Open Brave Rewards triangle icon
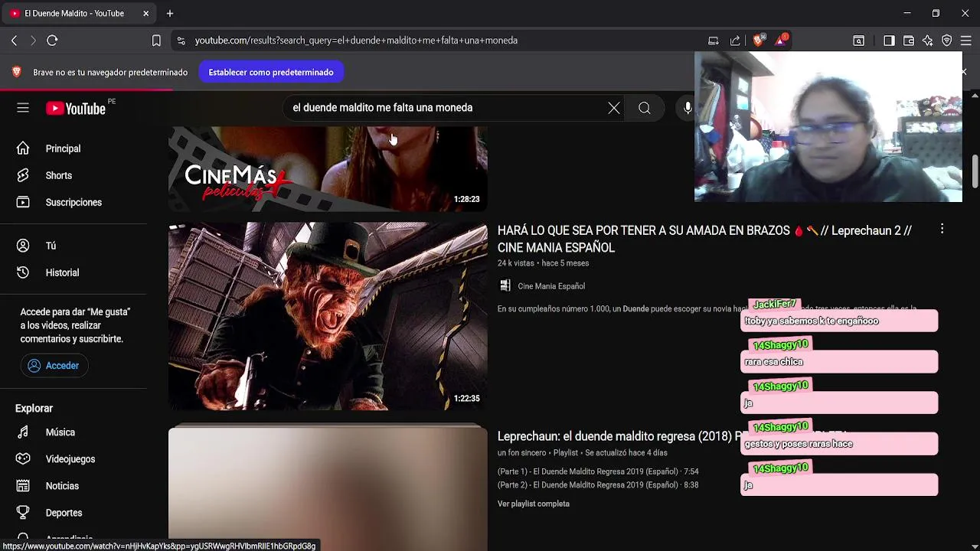980x551 pixels. 781,40
